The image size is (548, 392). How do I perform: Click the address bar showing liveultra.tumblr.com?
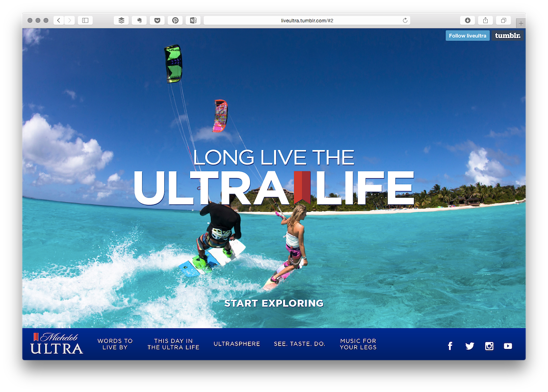307,20
